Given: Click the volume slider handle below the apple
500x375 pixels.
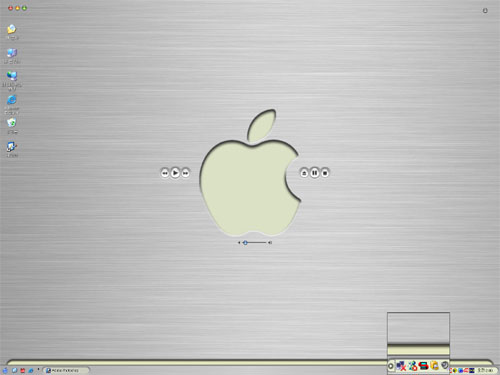Looking at the screenshot, I should coord(245,243).
